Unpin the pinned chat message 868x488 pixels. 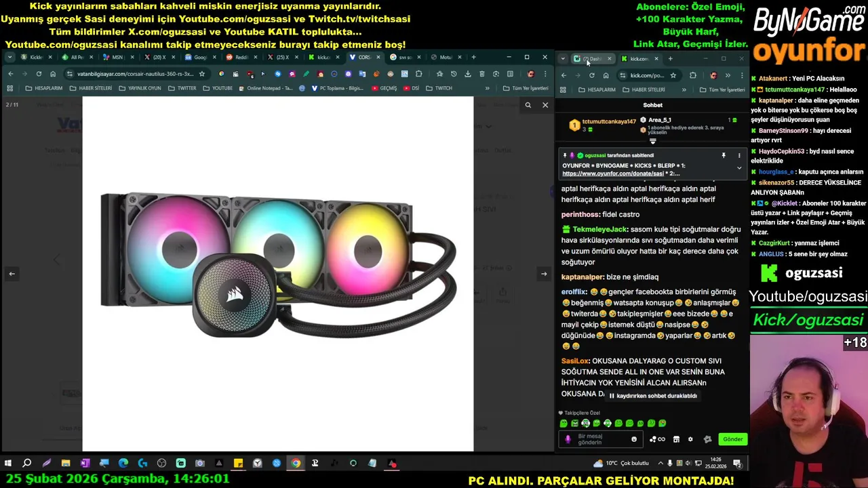point(724,155)
